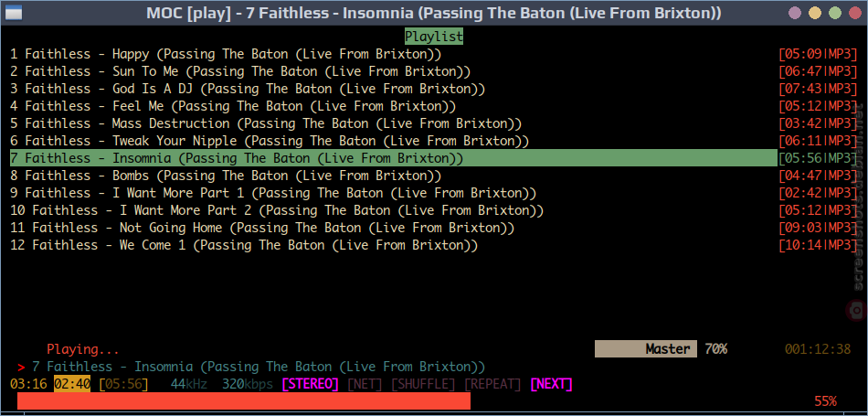Click the [05:56] total time in status bar
The width and height of the screenshot is (868, 416).
[123, 384]
